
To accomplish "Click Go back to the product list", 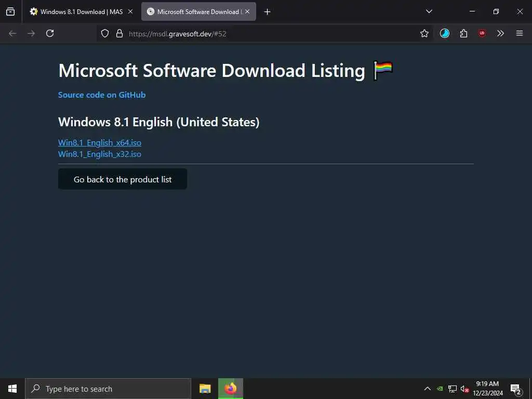I will [123, 179].
